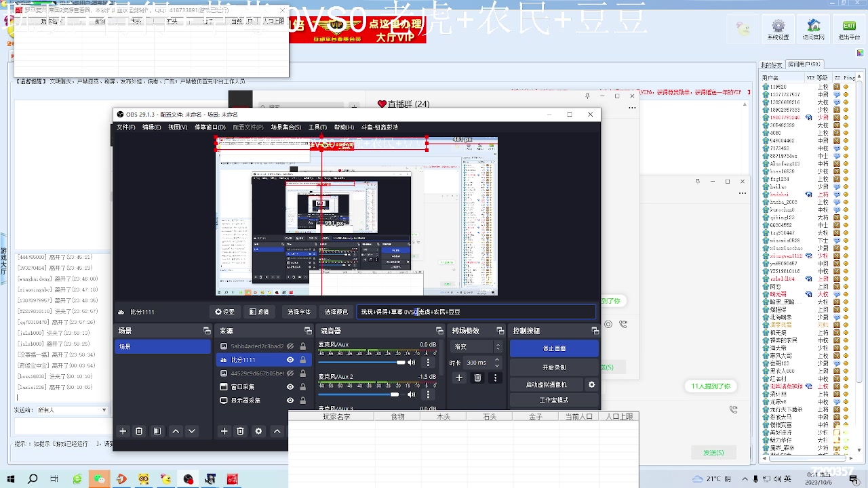
Task: Open Windows taskbar search
Action: [x=33, y=479]
